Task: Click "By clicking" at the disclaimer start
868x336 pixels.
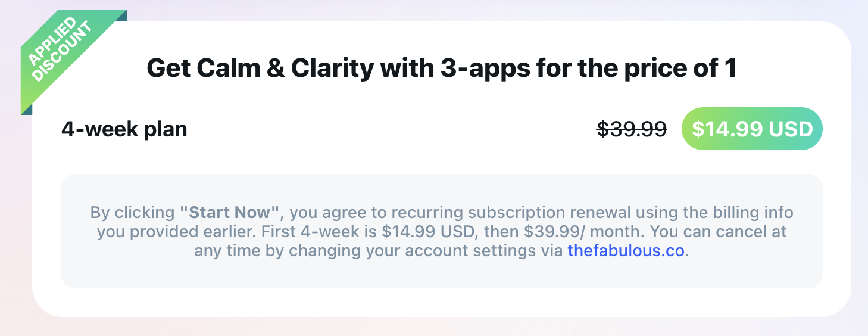Action: tap(132, 212)
